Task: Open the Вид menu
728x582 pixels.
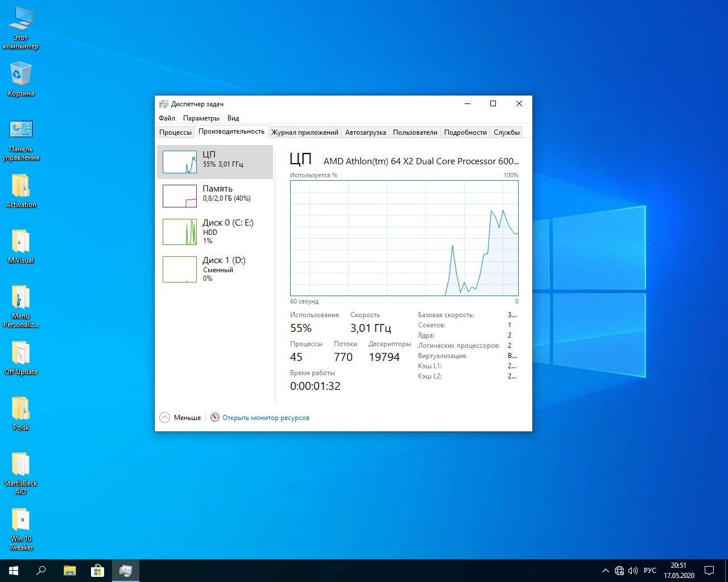Action: (233, 118)
